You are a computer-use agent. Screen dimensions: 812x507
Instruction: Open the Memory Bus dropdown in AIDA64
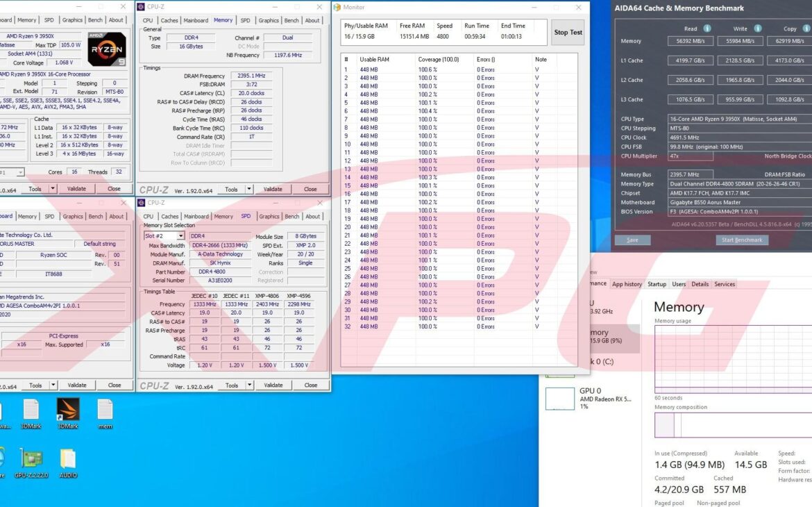click(691, 174)
